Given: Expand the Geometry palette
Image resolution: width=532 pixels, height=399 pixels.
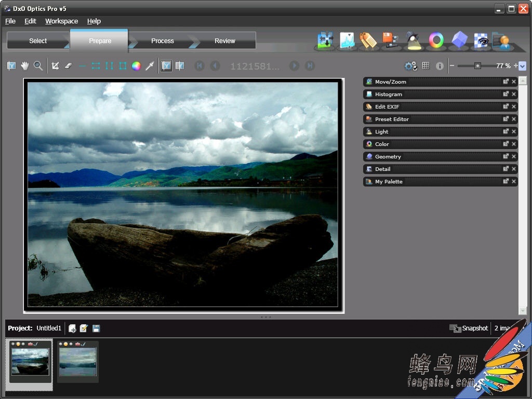Looking at the screenshot, I should tap(440, 156).
